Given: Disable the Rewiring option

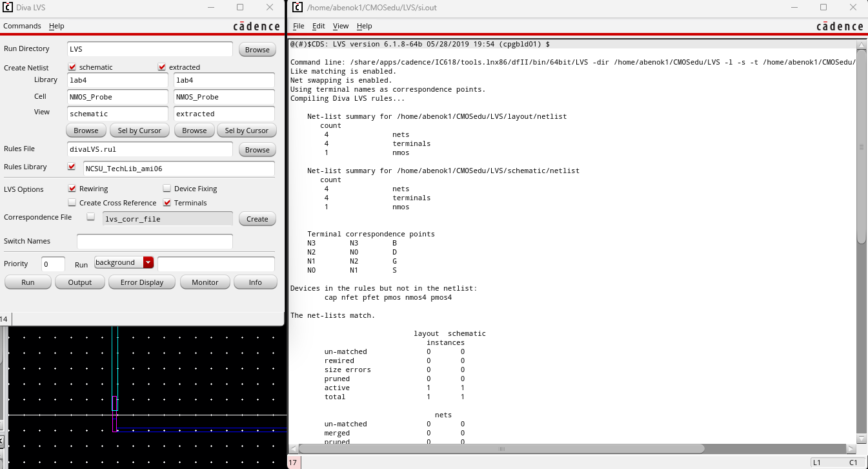Looking at the screenshot, I should click(x=72, y=189).
